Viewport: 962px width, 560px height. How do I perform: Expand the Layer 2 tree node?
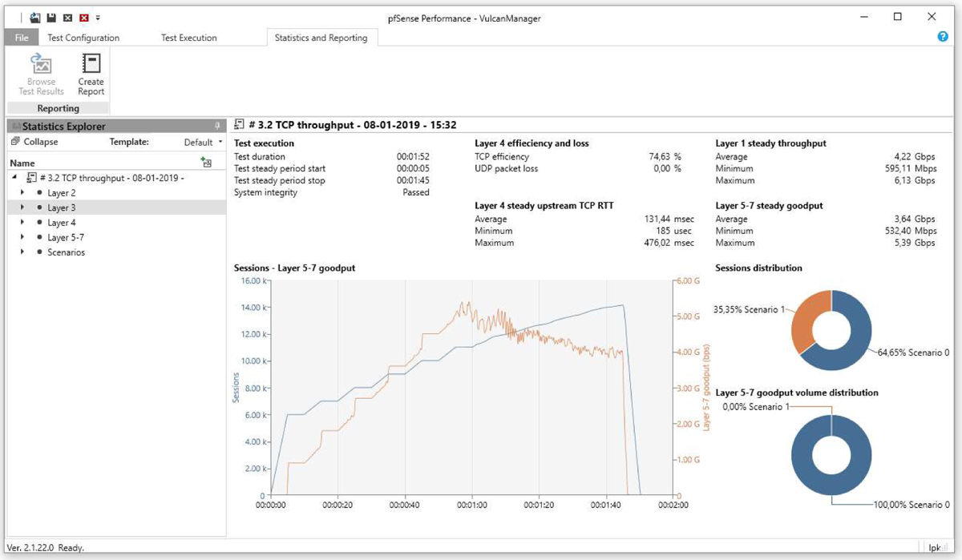click(22, 193)
